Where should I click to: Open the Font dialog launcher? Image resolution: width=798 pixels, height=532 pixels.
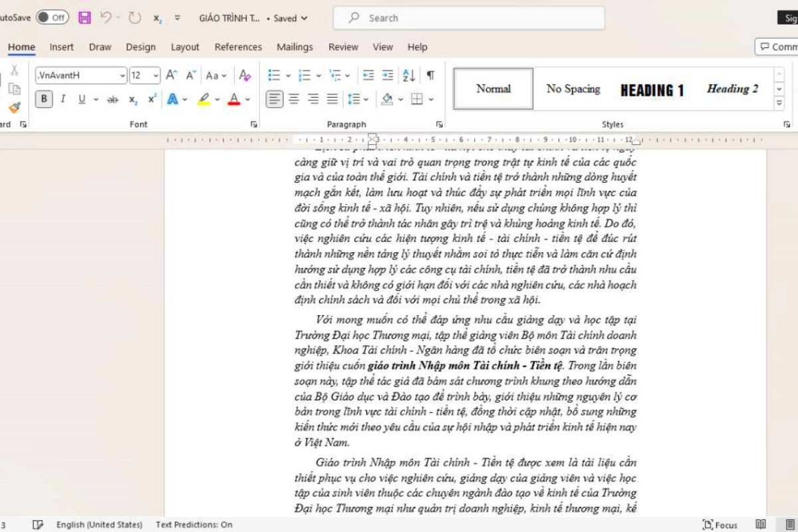point(253,124)
